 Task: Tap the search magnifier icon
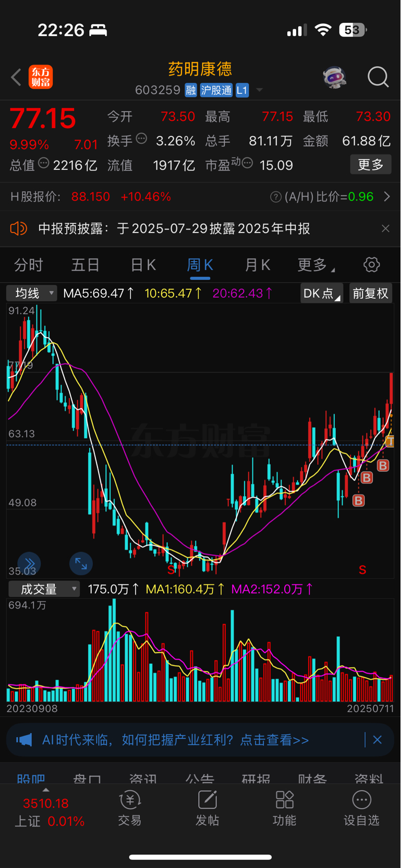pyautogui.click(x=378, y=77)
